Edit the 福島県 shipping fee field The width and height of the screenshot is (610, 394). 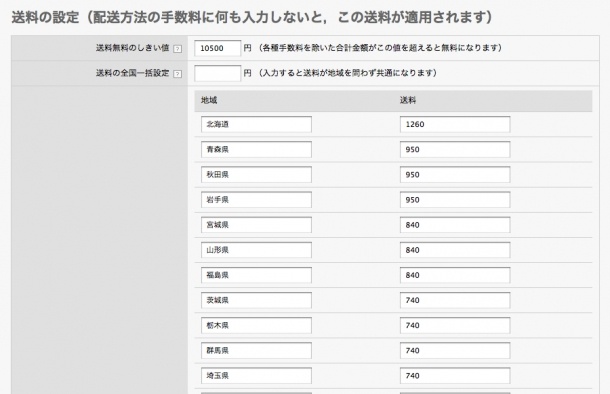[455, 275]
